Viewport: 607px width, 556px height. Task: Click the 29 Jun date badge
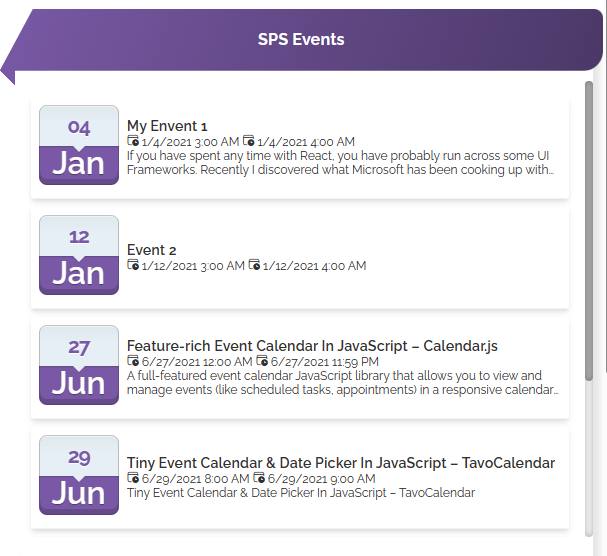point(79,475)
